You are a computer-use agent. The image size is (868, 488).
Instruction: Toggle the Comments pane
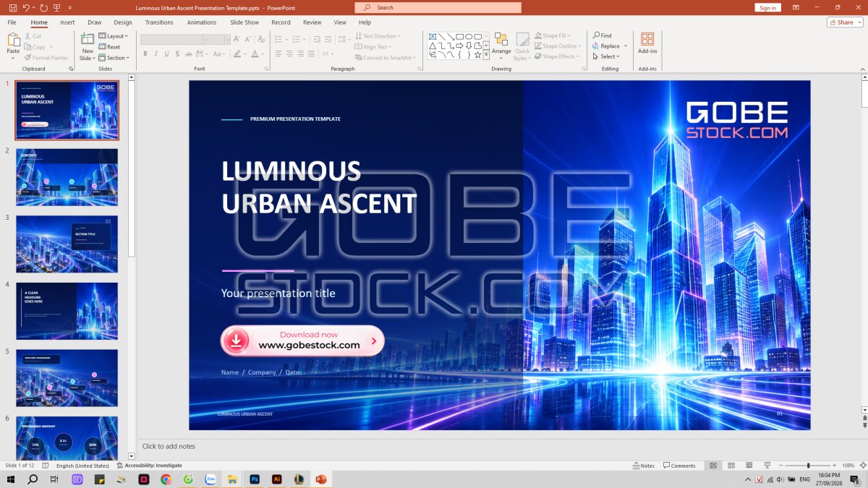pyautogui.click(x=679, y=466)
